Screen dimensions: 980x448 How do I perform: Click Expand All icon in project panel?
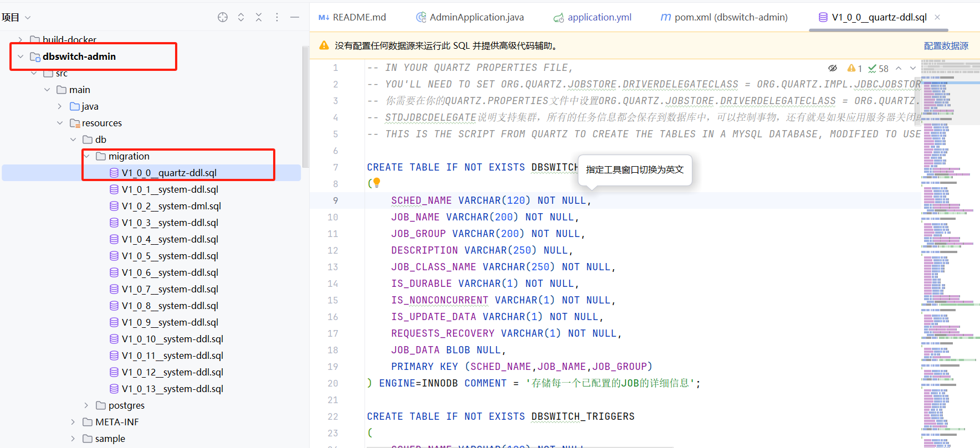pos(241,17)
